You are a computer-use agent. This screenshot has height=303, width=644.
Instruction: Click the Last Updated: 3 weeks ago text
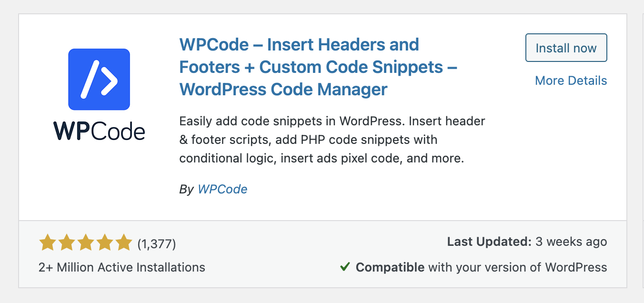527,242
